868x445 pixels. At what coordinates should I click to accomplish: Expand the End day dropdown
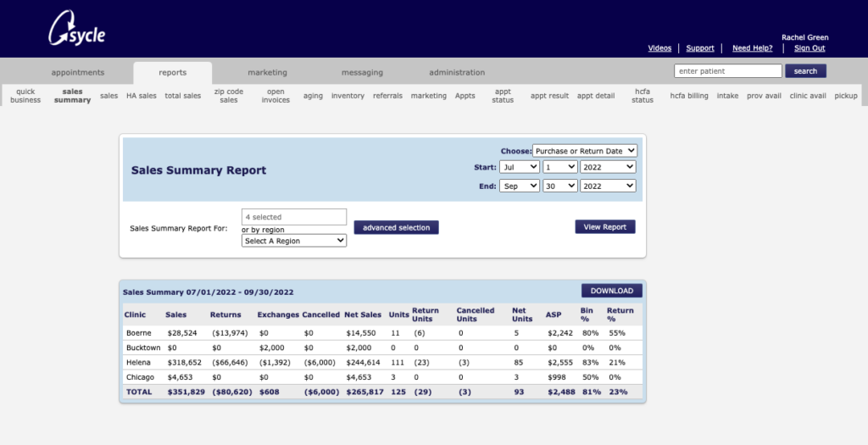(559, 186)
